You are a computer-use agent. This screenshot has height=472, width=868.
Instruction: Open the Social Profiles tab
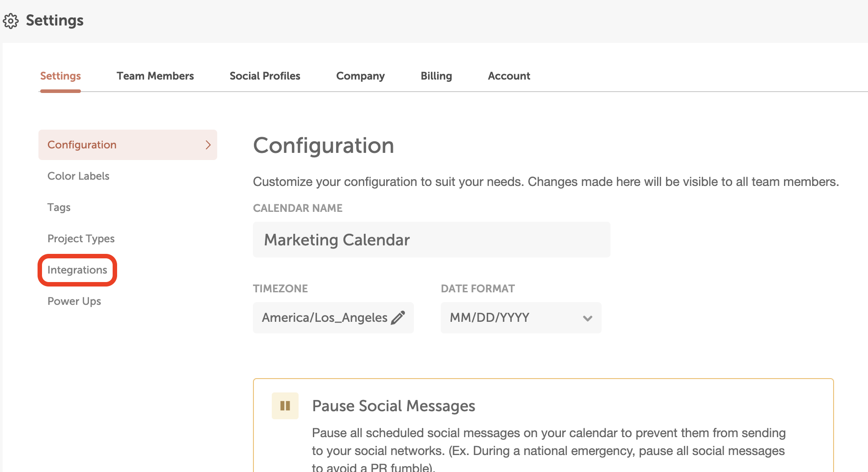[265, 76]
